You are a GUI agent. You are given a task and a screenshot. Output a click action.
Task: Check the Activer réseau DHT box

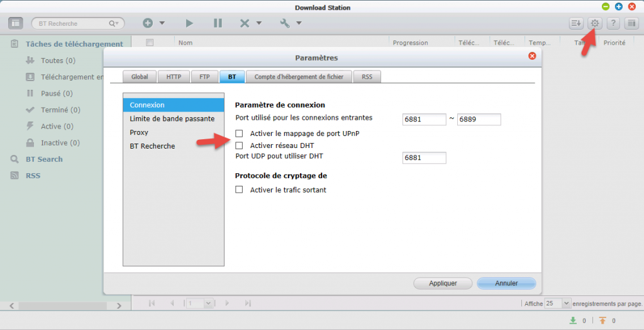(x=239, y=145)
